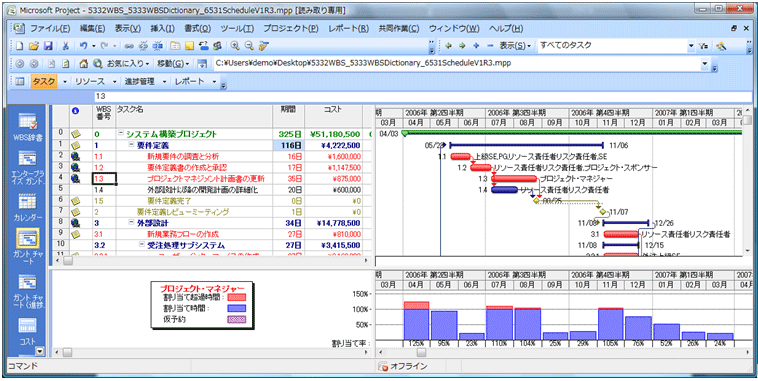Collapse the 外部設計 summary task
This screenshot has height=381, width=758.
click(x=131, y=223)
